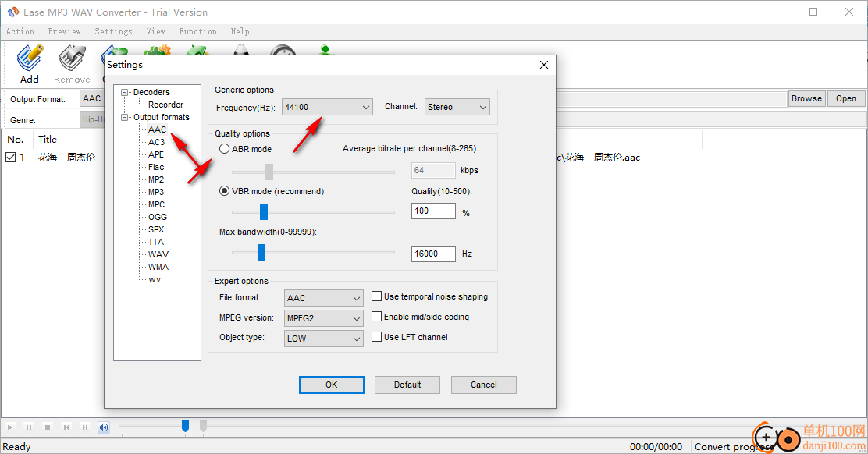Click the ABR bitrate slider handle
The image size is (868, 454).
point(269,172)
